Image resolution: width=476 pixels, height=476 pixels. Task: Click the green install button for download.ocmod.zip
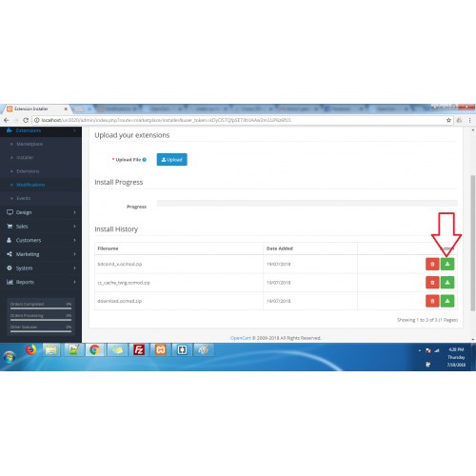coord(447,301)
